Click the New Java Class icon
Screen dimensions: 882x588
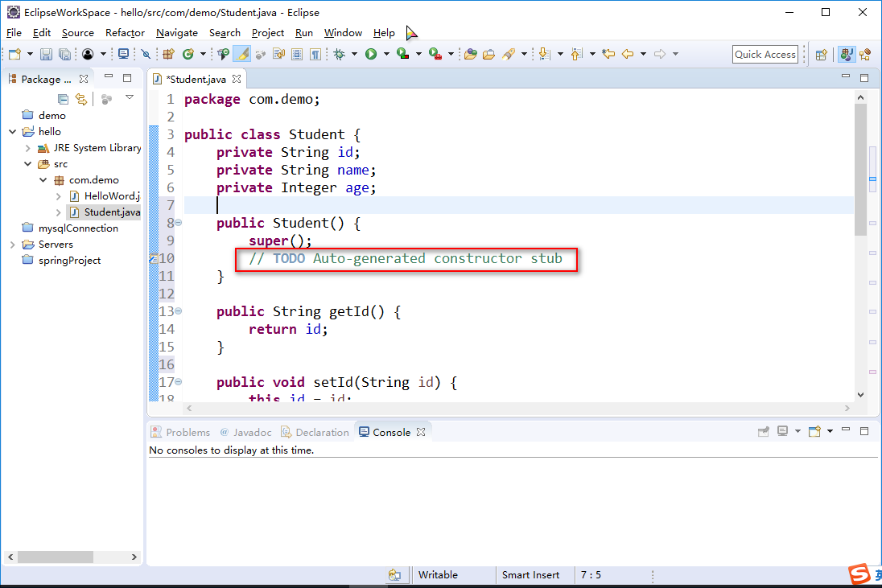[x=188, y=54]
